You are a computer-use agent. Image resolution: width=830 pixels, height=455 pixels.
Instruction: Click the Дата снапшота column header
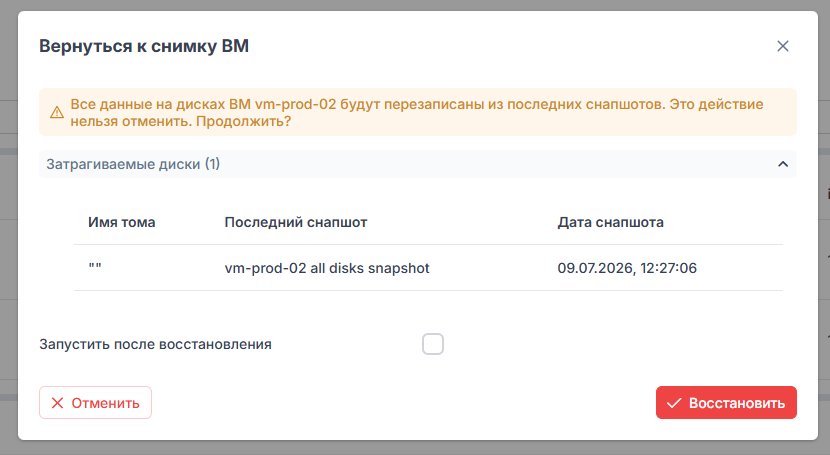(610, 222)
